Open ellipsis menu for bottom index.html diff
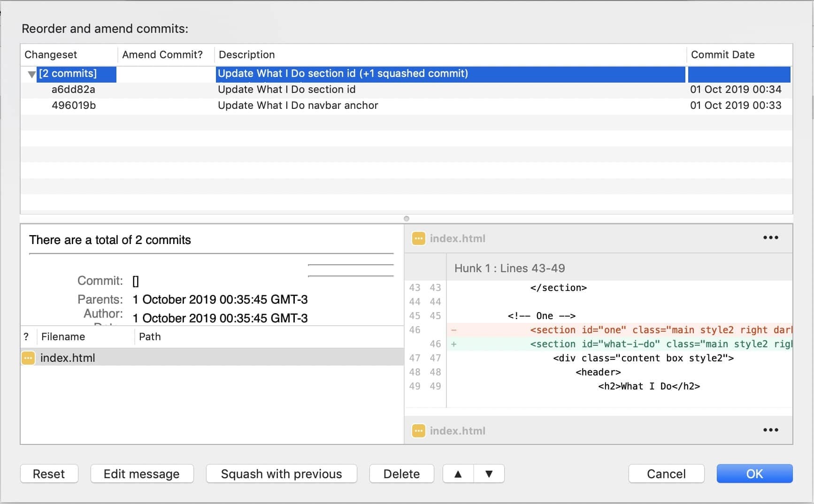 pos(770,430)
